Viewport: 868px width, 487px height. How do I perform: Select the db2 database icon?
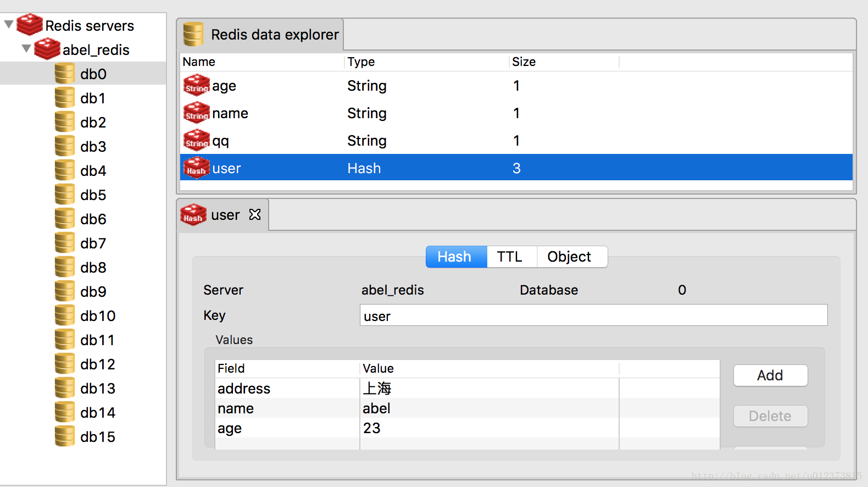65,121
